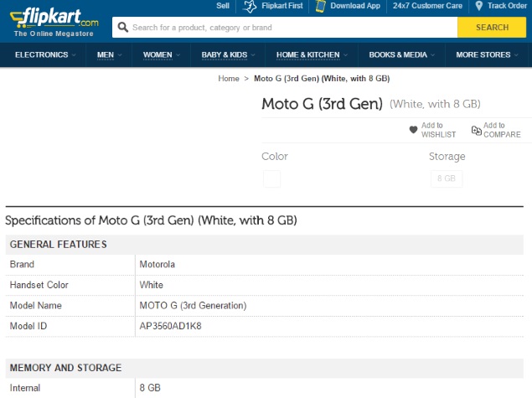Open the ELECTRONICS menu
Screen dimensions: 532x398
click(x=41, y=54)
